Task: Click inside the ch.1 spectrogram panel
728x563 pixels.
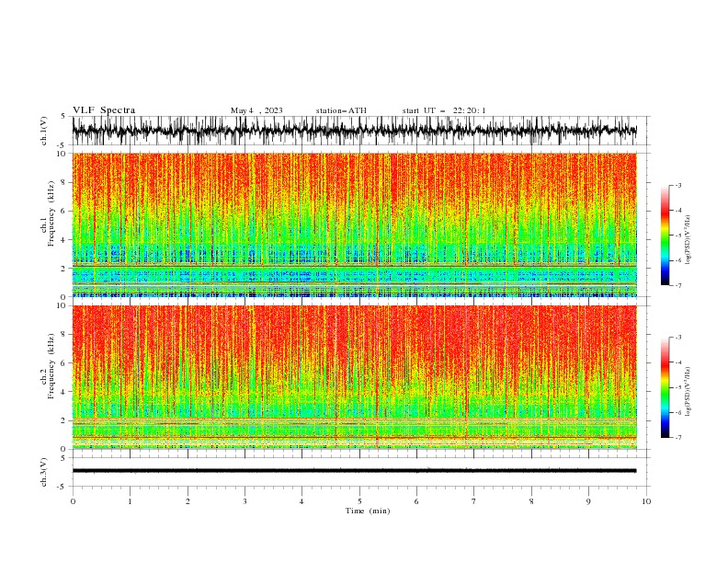Action: click(354, 224)
